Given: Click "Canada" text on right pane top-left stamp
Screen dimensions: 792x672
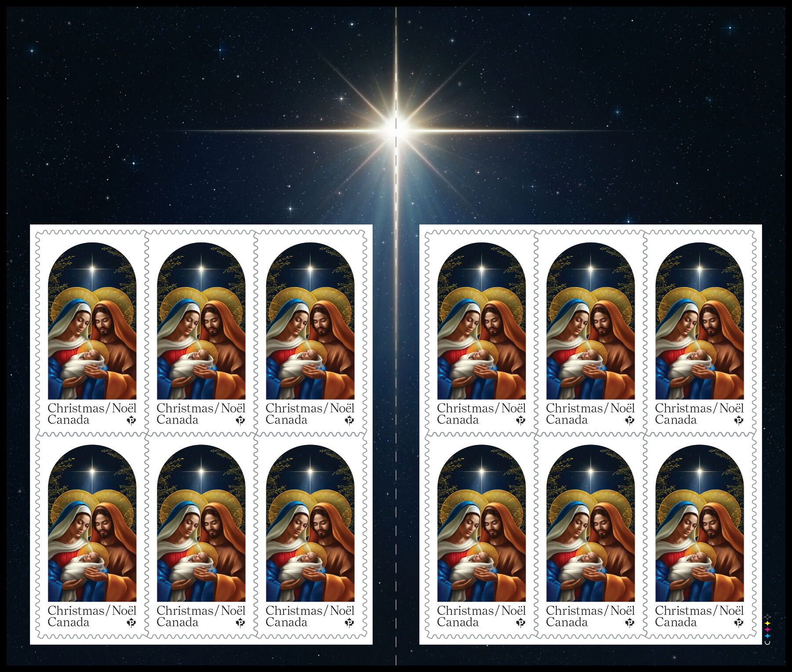Looking at the screenshot, I should coord(458,420).
